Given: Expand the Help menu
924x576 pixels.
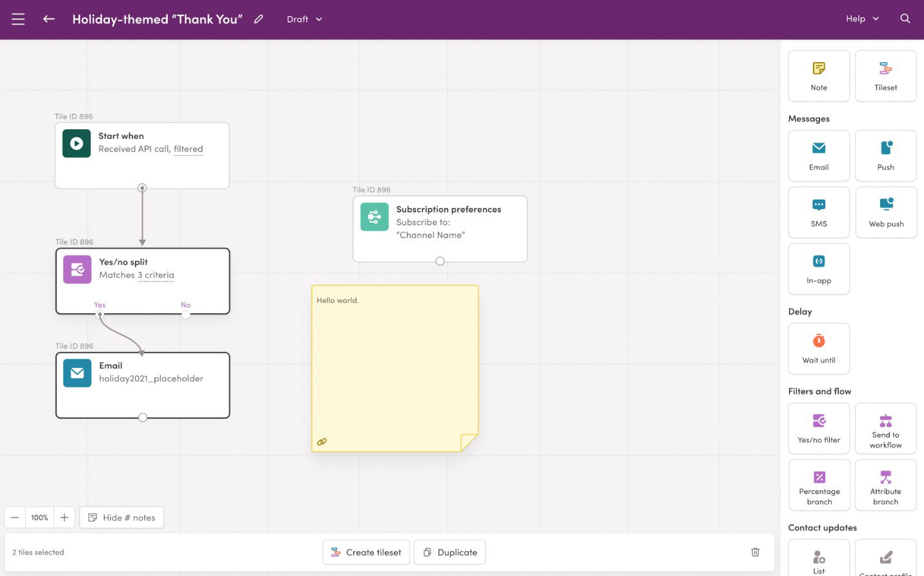Looking at the screenshot, I should [x=861, y=19].
